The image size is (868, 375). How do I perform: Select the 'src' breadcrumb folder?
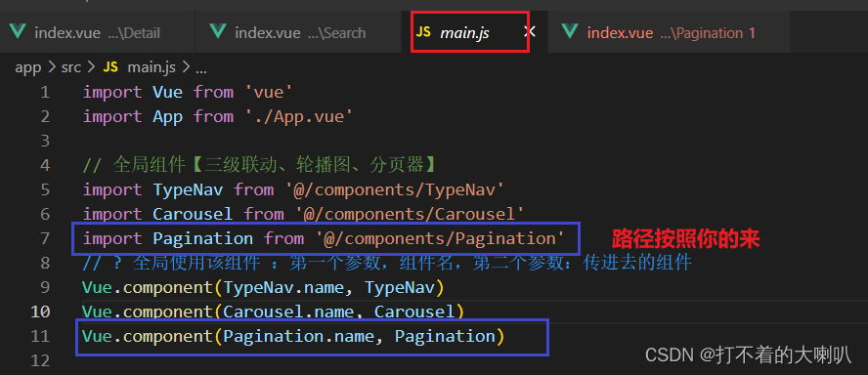(x=70, y=67)
